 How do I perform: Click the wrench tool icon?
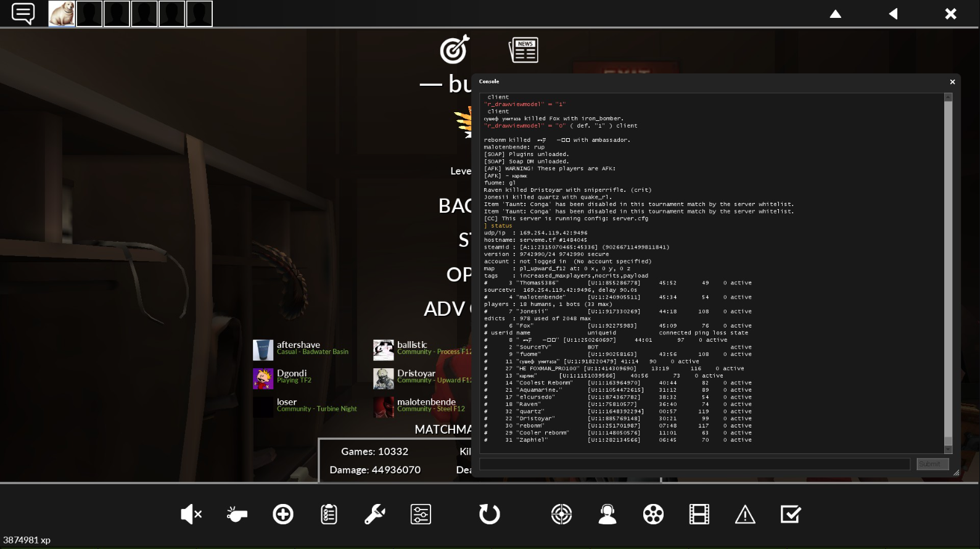point(375,514)
